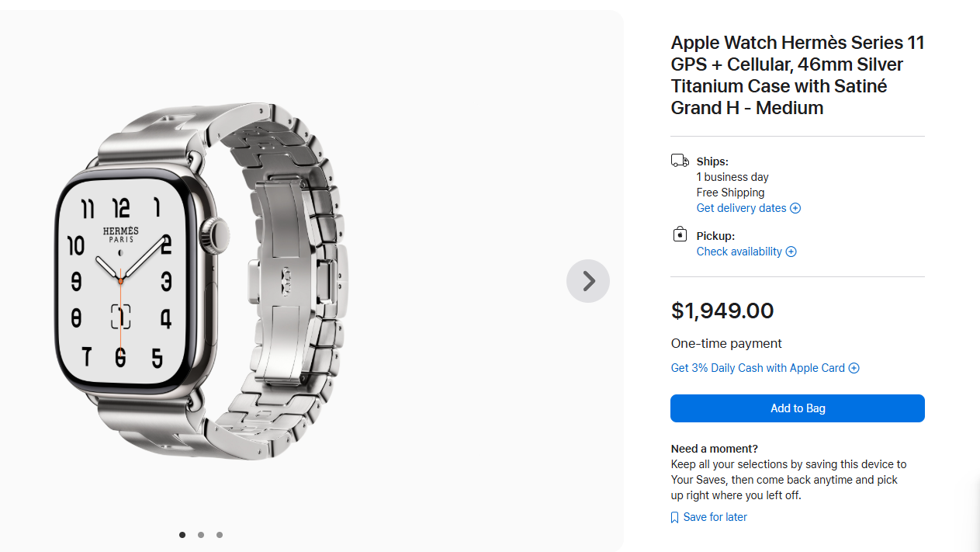
Task: Select the second carousel dot
Action: (200, 535)
